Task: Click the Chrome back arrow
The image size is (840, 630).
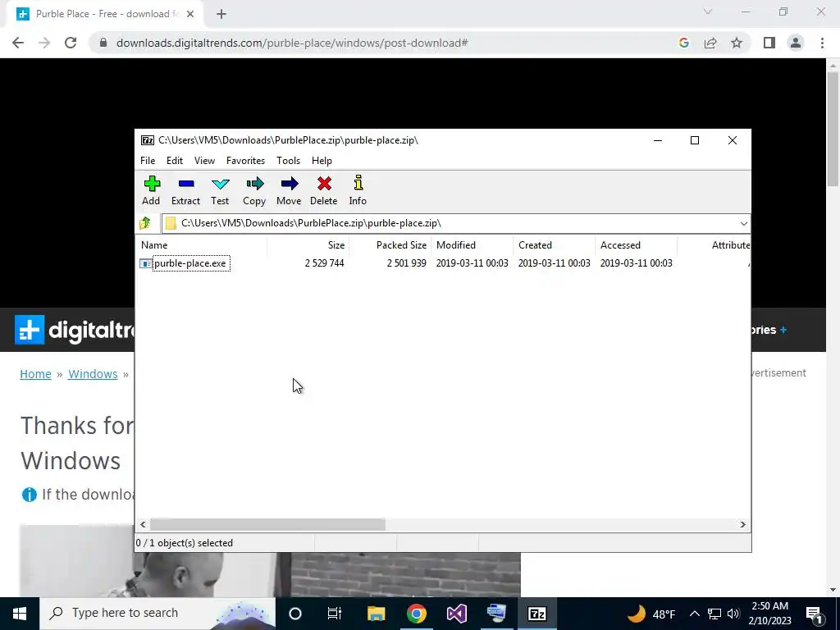Action: tap(18, 43)
